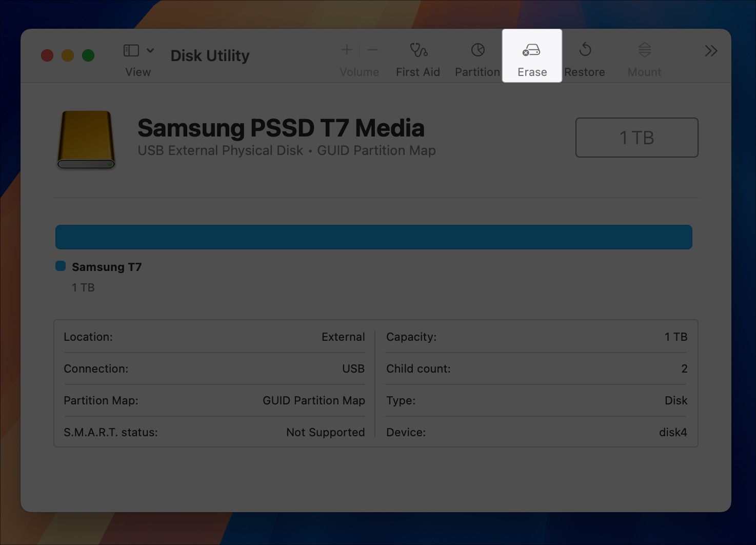Screen dimensions: 756x545
Task: Select the Samsung T7 segment in usage bar
Action: click(374, 237)
